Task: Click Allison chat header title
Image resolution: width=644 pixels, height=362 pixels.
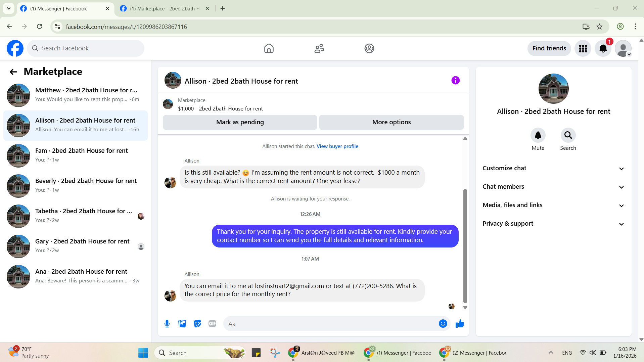Action: coord(241,81)
